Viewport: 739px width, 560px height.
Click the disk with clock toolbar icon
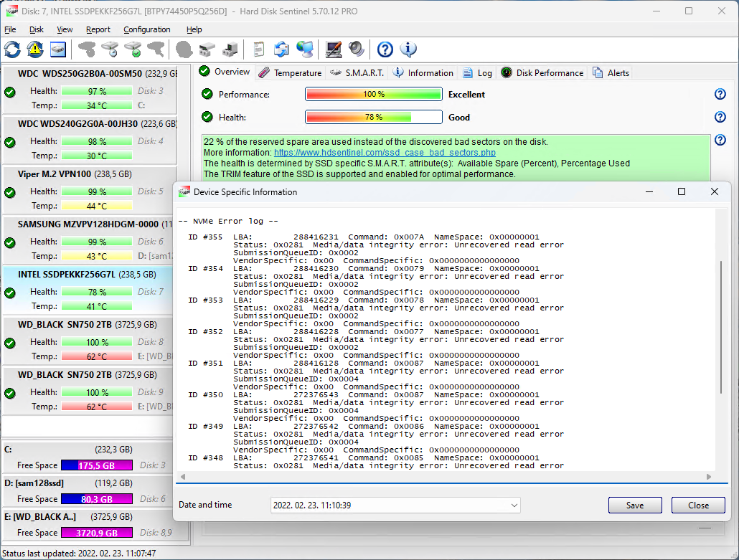pyautogui.click(x=110, y=49)
